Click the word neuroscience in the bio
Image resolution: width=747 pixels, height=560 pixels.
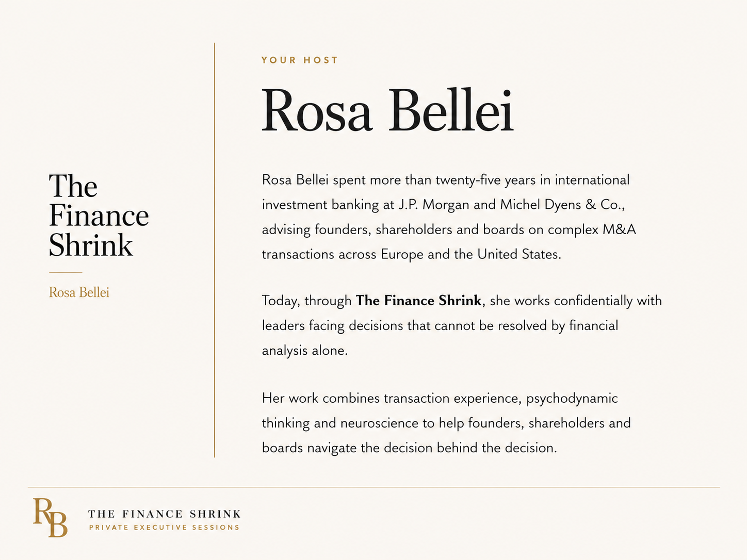[x=379, y=423]
